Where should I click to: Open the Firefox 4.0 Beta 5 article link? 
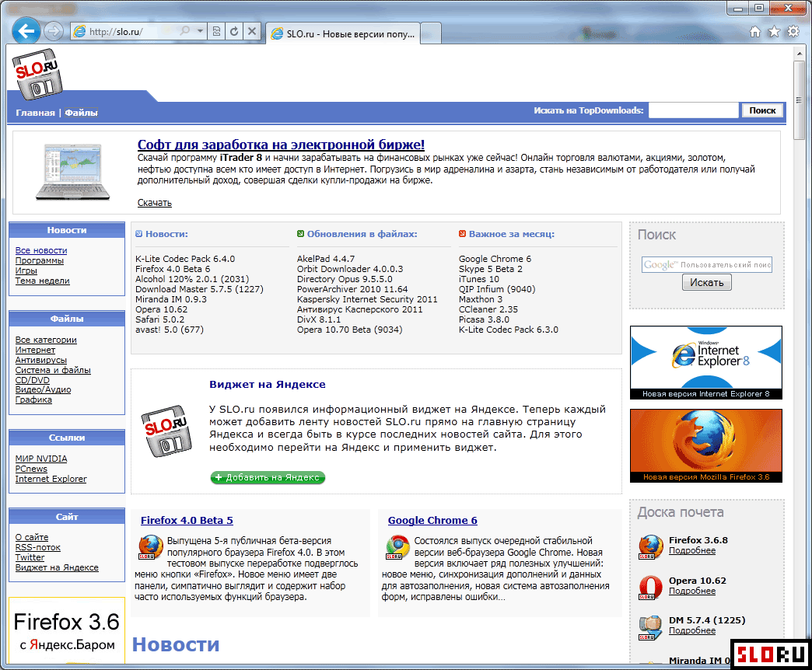point(187,521)
